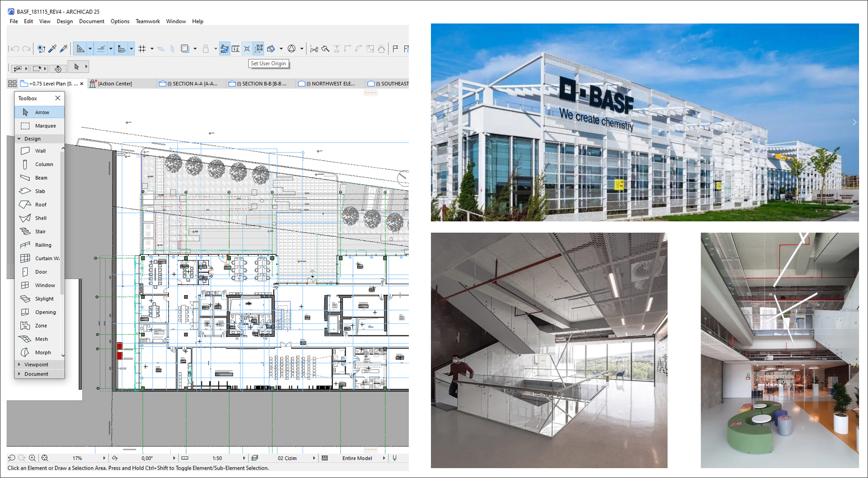Close the Toolbox panel
This screenshot has height=478, width=868.
coord(57,98)
